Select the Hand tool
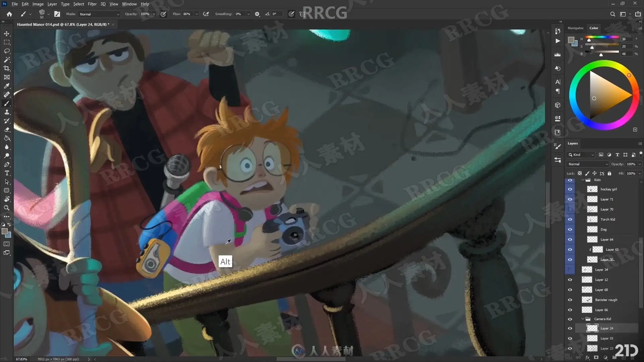This screenshot has width=644, height=362. pos(7,199)
